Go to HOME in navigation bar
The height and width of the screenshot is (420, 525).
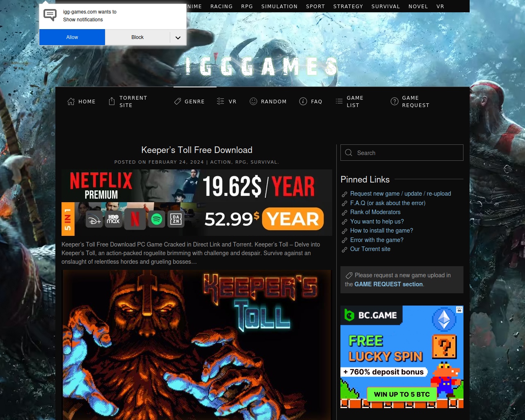(82, 101)
